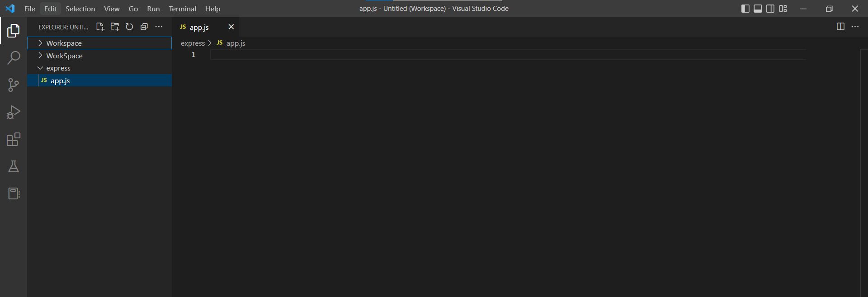The height and width of the screenshot is (297, 868).
Task: Open the File menu
Action: [x=30, y=9]
